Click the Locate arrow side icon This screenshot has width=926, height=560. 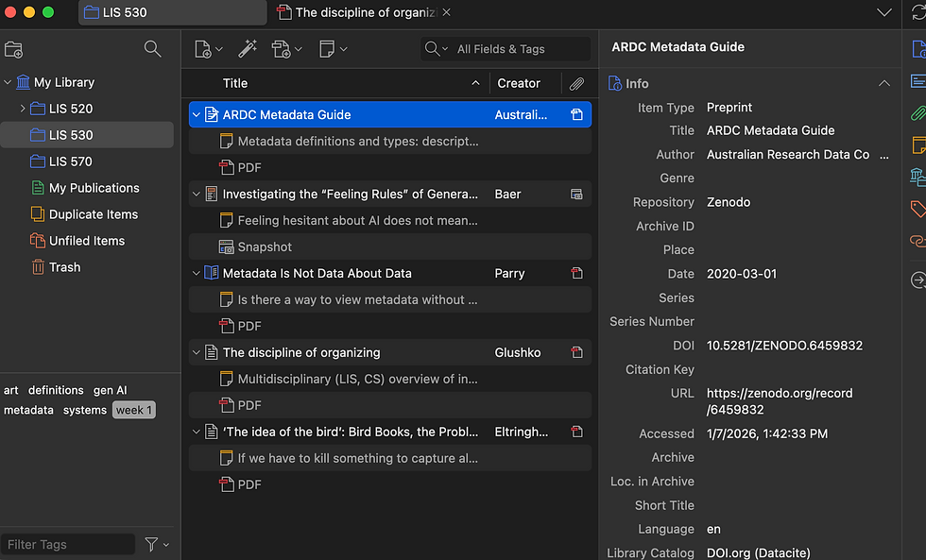[x=918, y=280]
